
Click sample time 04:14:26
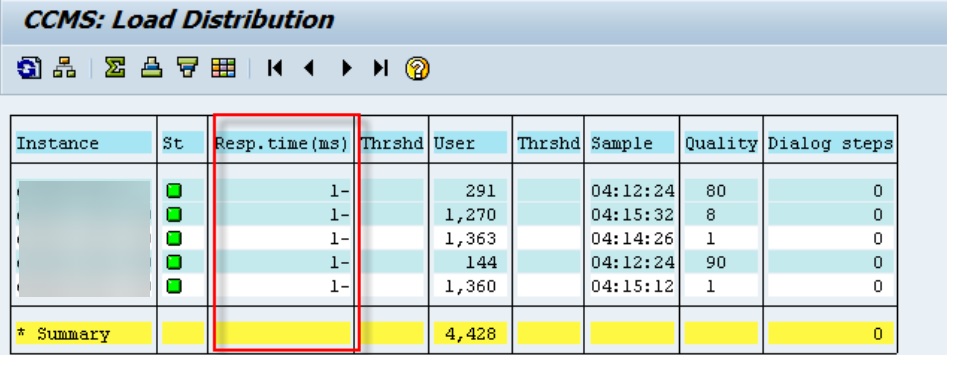632,238
